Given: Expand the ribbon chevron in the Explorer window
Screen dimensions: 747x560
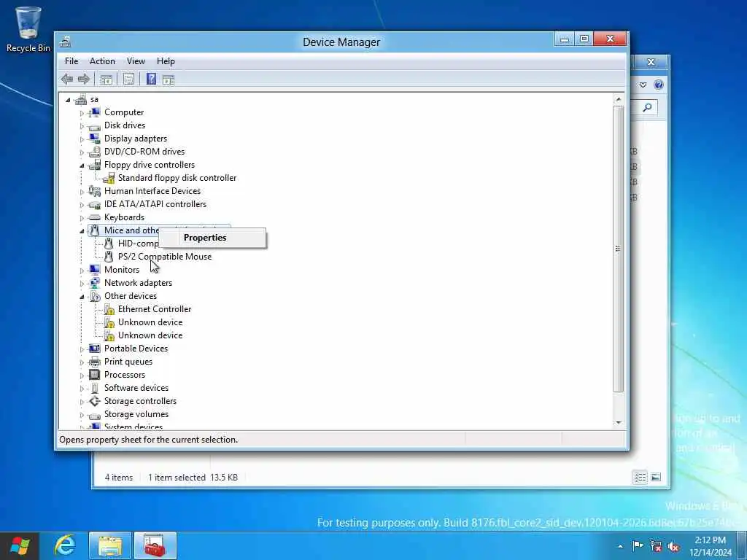Looking at the screenshot, I should click(643, 85).
